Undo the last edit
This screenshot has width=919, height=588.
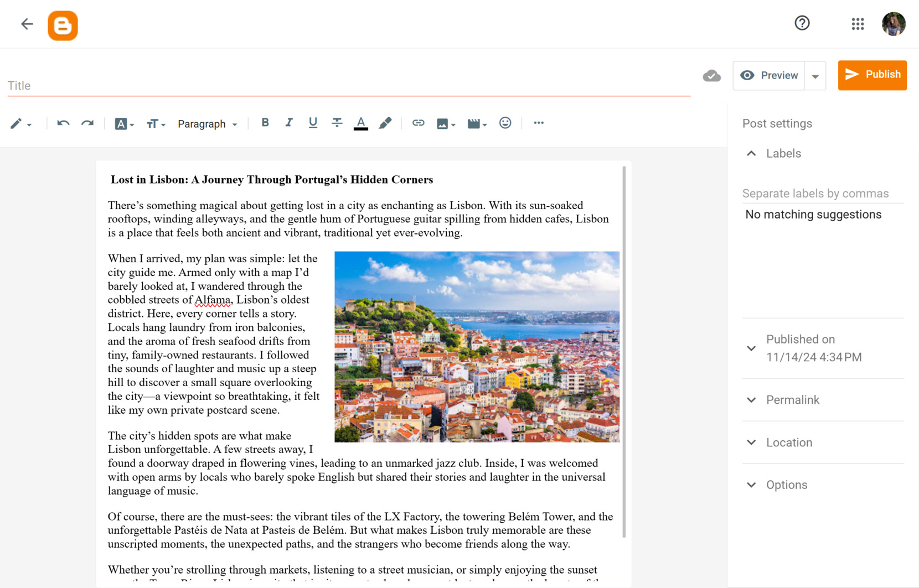tap(63, 123)
